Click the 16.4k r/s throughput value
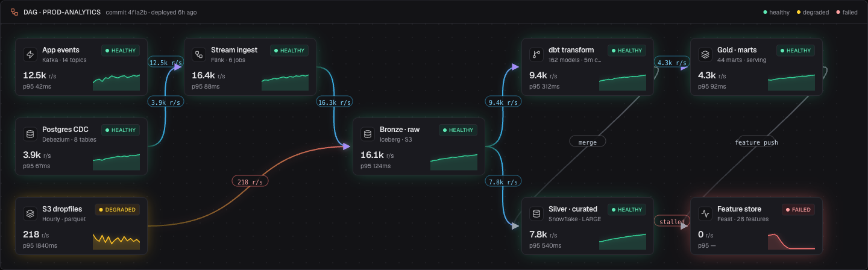 click(x=209, y=76)
